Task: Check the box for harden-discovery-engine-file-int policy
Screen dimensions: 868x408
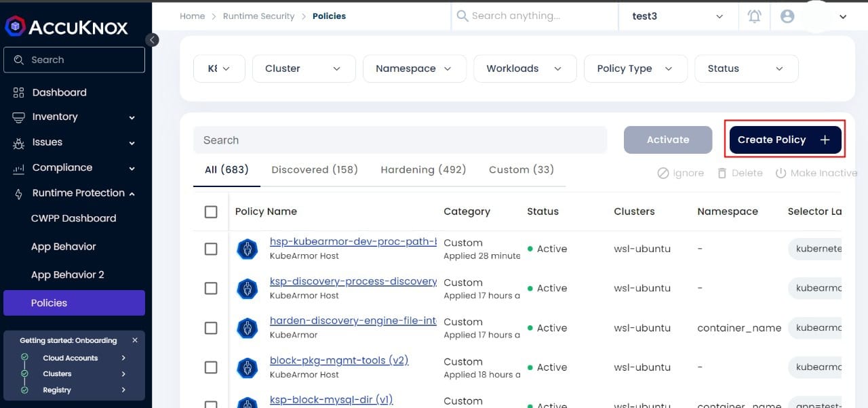Action: 211,328
